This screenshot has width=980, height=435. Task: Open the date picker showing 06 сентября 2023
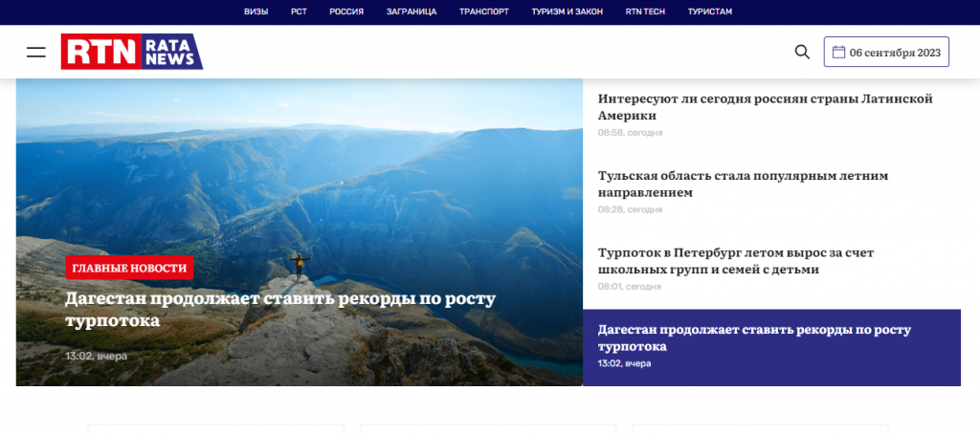coord(886,52)
